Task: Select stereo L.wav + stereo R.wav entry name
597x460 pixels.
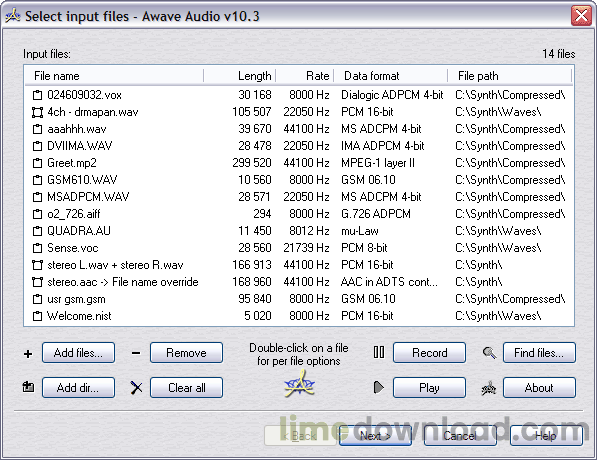Action: tap(115, 265)
